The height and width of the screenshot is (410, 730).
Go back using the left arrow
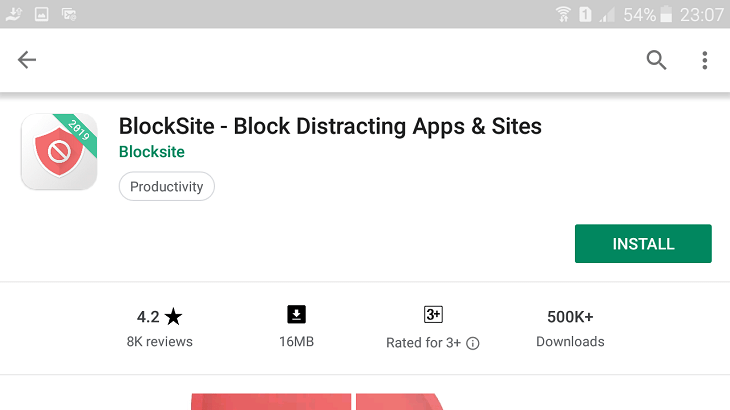27,60
